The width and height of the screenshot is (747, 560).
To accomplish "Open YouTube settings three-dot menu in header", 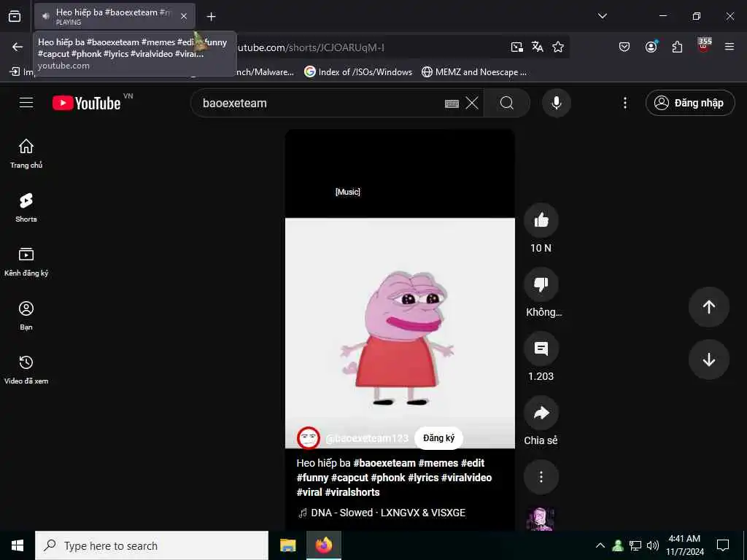I will tap(625, 103).
